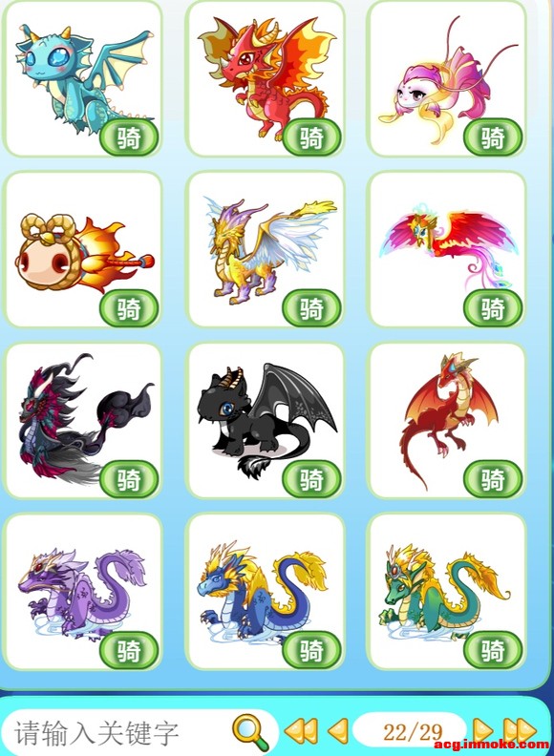
Task: Select the black bat-winged dragon thumbnail
Action: click(x=266, y=420)
